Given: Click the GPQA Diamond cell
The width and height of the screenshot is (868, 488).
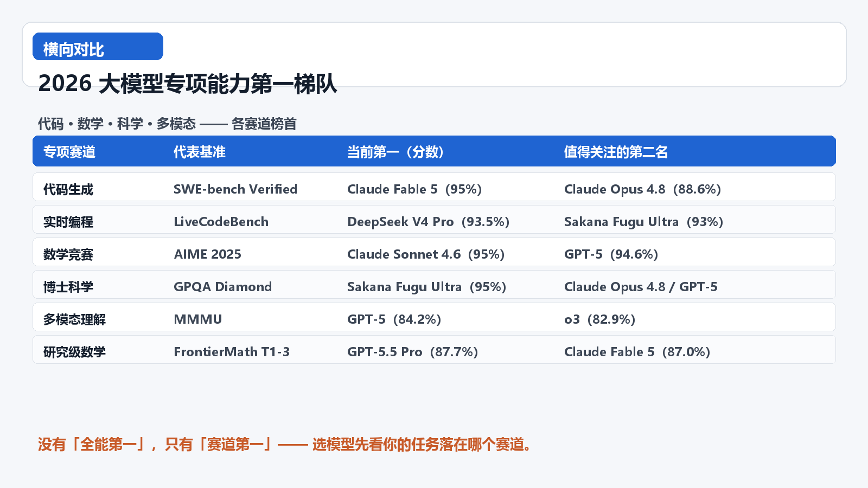Looking at the screenshot, I should coord(223,287).
